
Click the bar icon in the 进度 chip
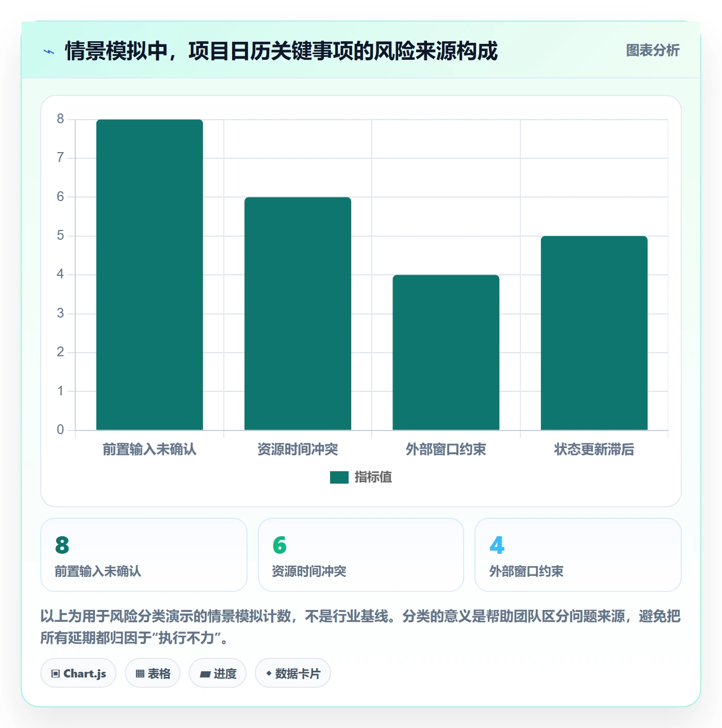pyautogui.click(x=205, y=674)
